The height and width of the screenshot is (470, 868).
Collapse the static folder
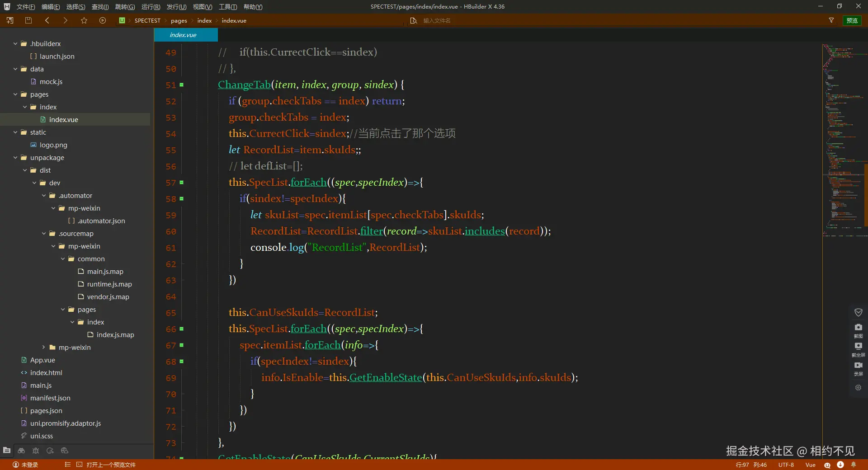(15, 132)
